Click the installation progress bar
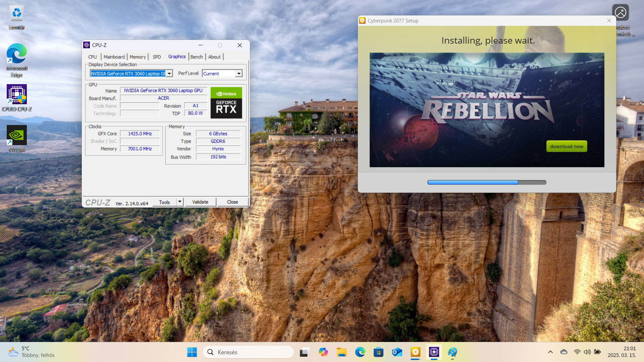The image size is (644, 362). (x=487, y=182)
